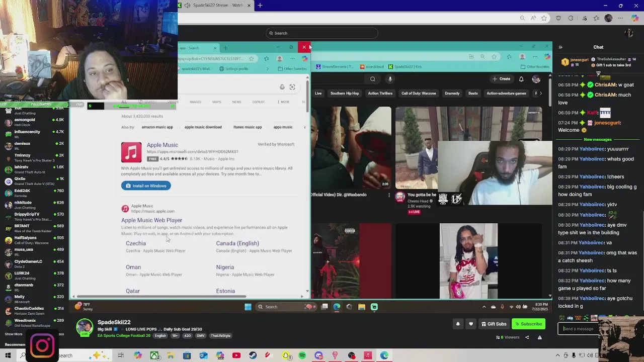
Task: Switch to the IMAGES search tab
Action: coord(195,102)
